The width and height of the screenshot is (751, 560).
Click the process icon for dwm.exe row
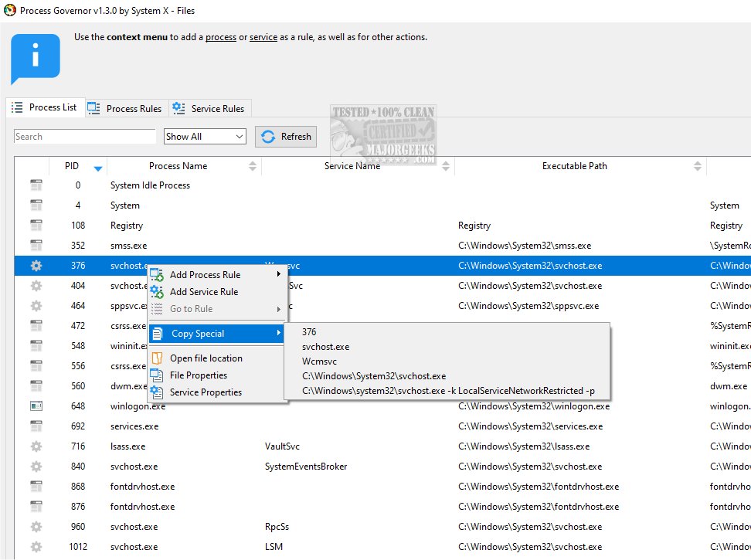36,385
